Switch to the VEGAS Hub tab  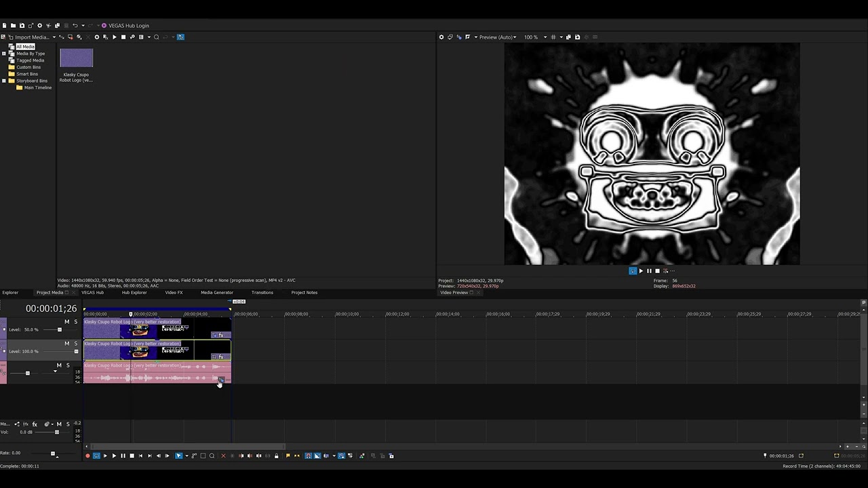pos(92,293)
